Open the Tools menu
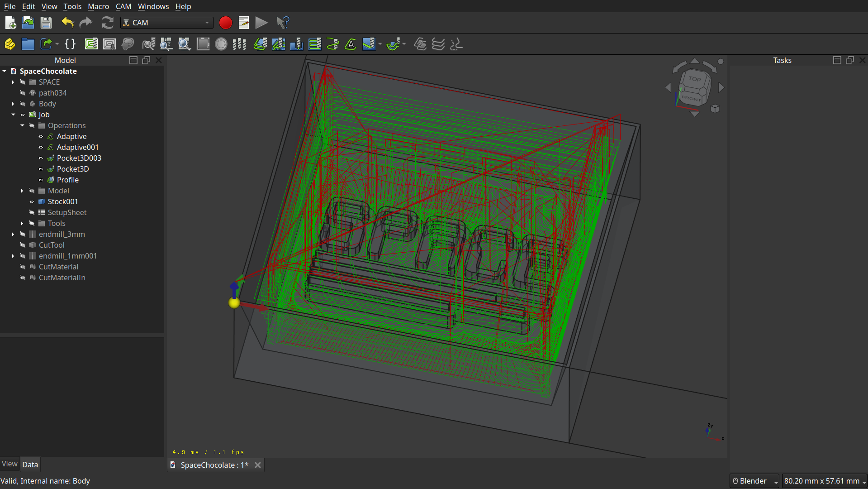 click(72, 6)
